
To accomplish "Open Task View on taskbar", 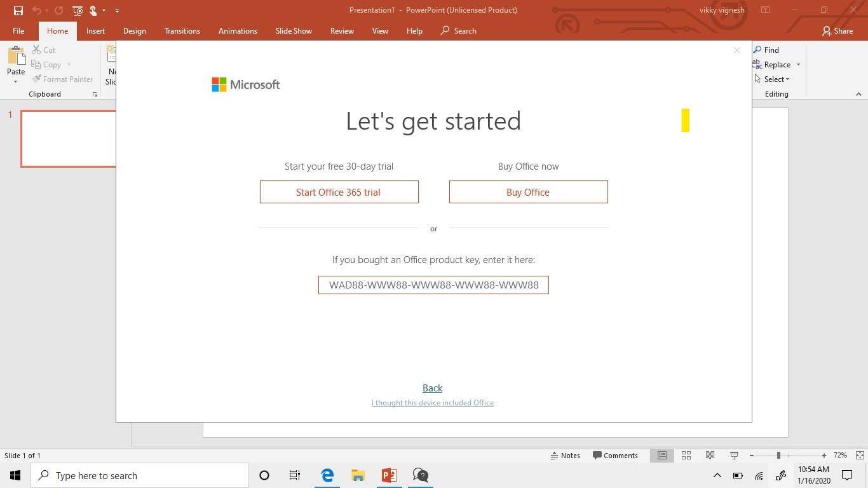I will pyautogui.click(x=295, y=475).
